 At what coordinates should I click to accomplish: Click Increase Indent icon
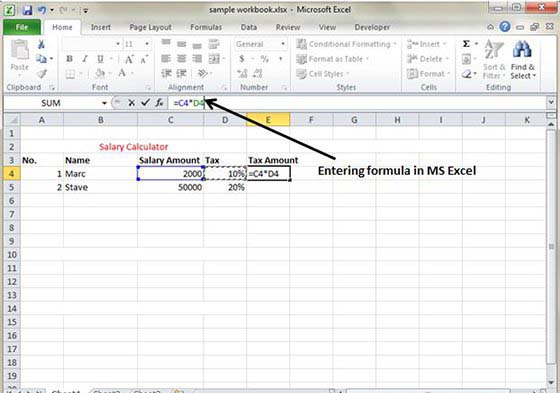tap(181, 74)
